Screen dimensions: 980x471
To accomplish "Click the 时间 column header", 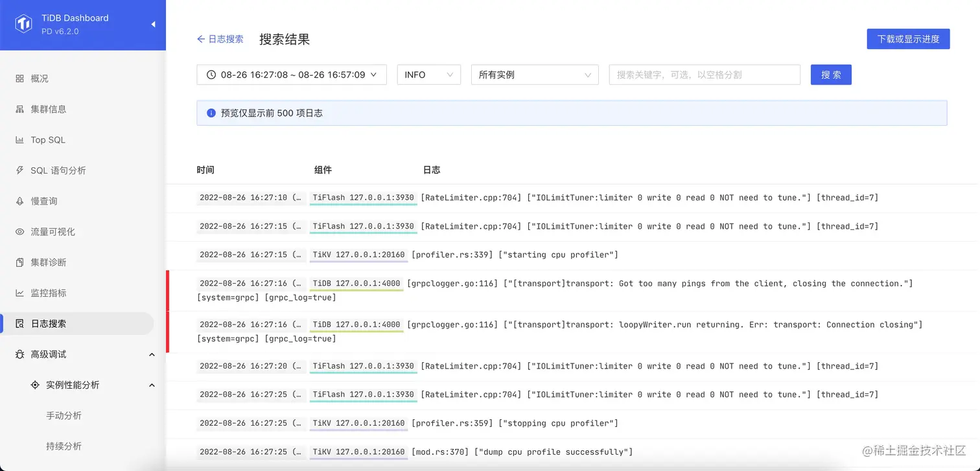I will 205,170.
